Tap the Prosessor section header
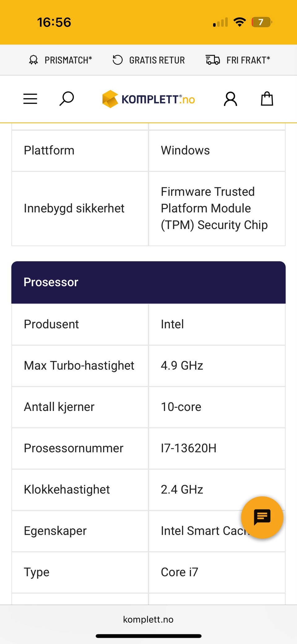 coord(148,282)
